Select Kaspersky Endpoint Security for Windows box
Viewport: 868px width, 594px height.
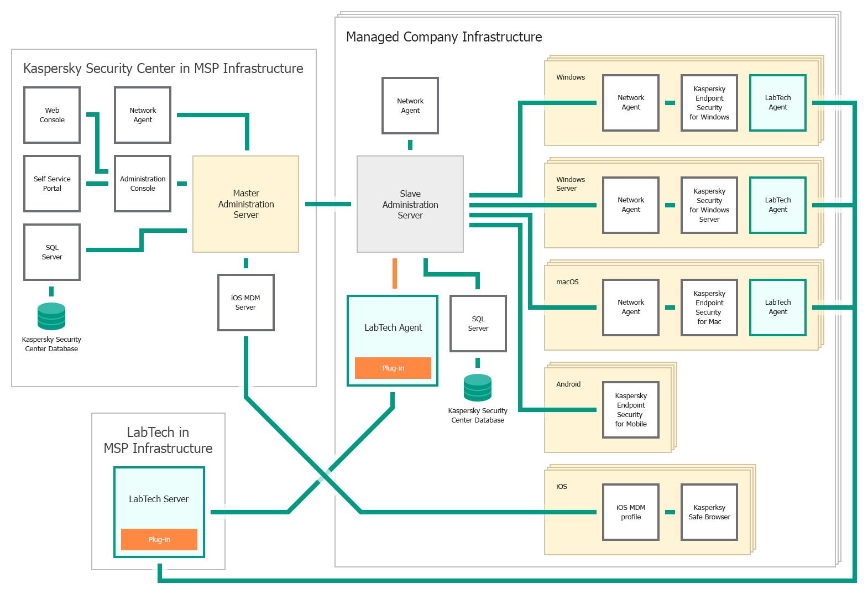tap(709, 103)
